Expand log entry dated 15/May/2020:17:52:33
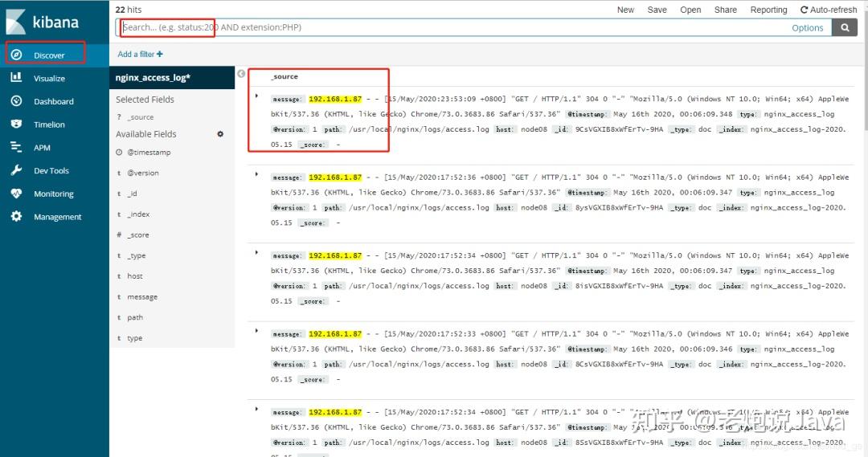This screenshot has height=457, width=868. [x=256, y=331]
